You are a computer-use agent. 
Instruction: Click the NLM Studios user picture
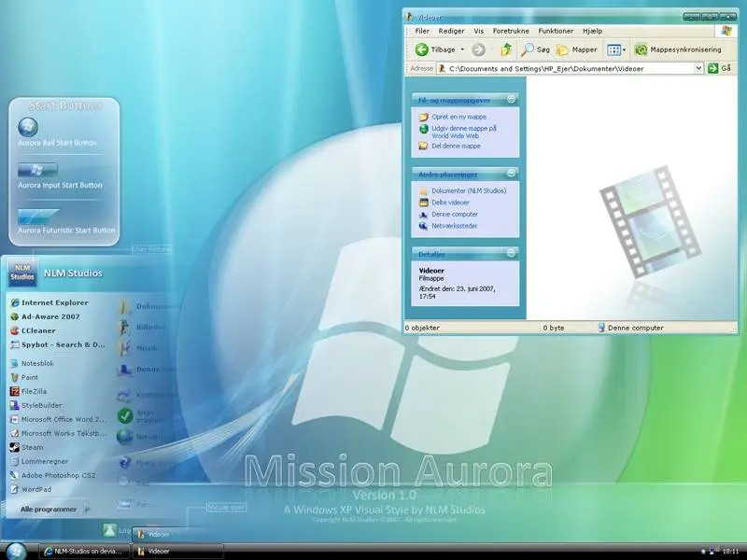[22, 273]
